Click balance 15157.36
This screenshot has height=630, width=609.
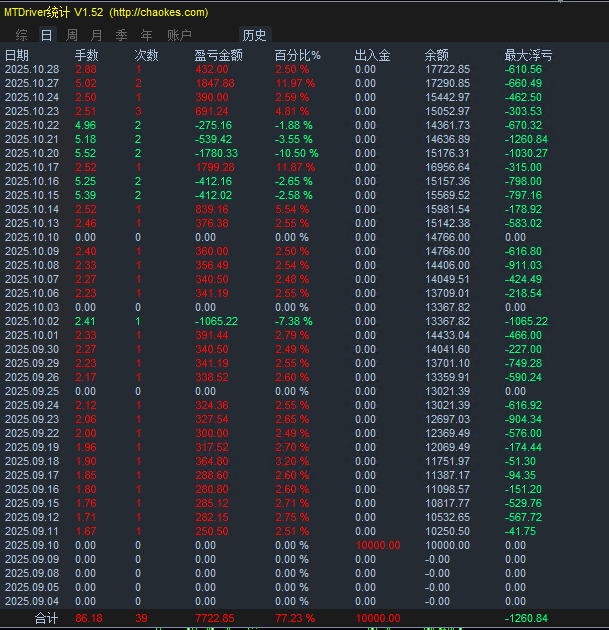coord(448,181)
